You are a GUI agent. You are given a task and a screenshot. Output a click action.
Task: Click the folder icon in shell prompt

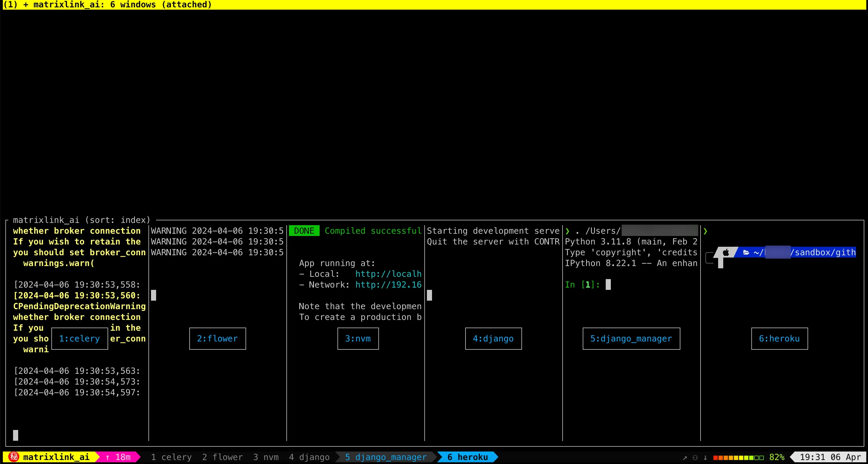(x=746, y=252)
